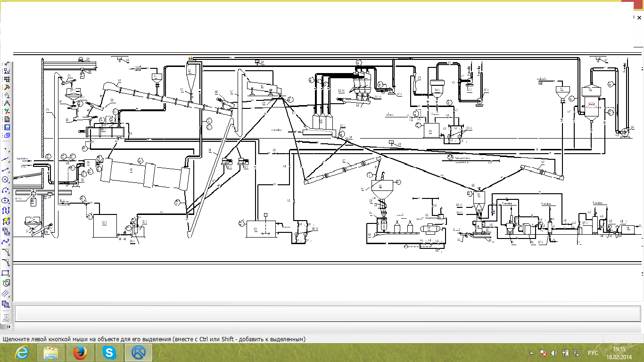Viewport: 644px width, 362px height.
Task: Select the Fillet tool
Action: click(x=6, y=262)
